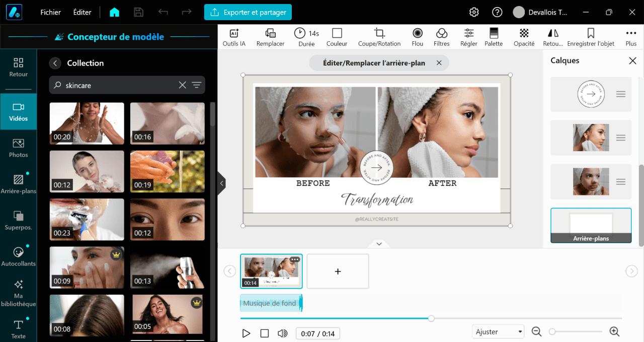
Task: Select the Vidéos sidebar tab
Action: [x=19, y=112]
